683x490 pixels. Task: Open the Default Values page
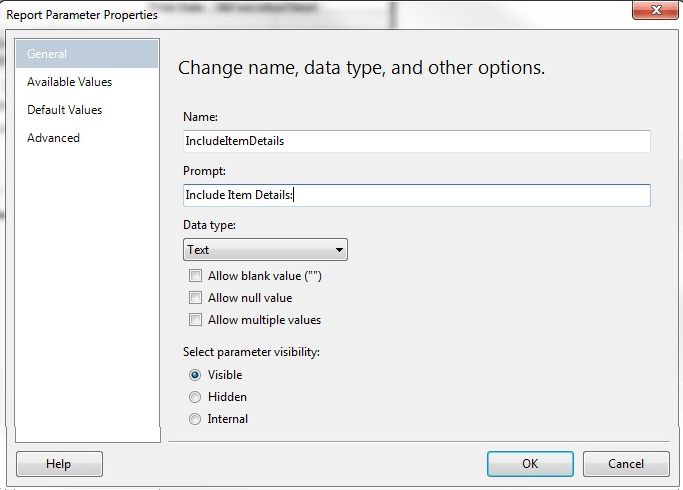pyautogui.click(x=64, y=110)
